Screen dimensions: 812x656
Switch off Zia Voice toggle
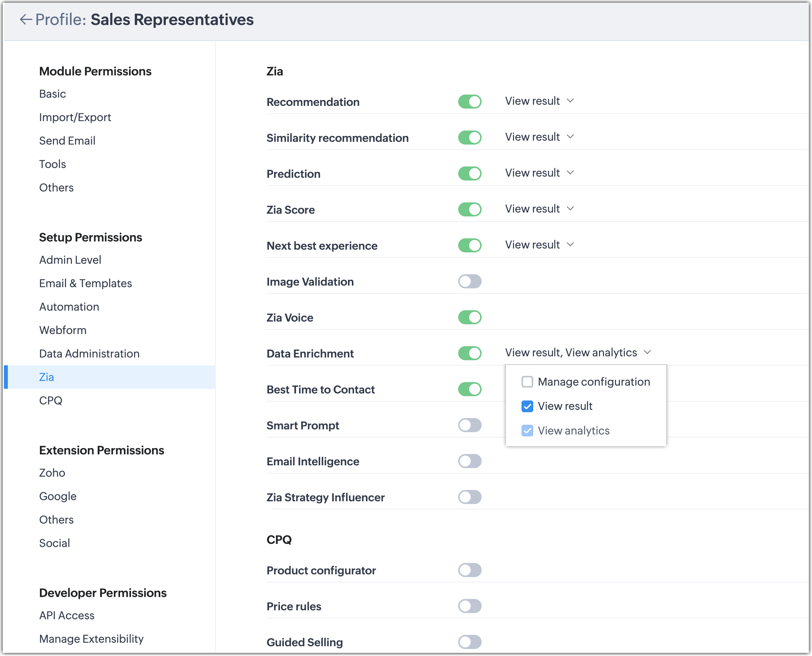click(470, 317)
